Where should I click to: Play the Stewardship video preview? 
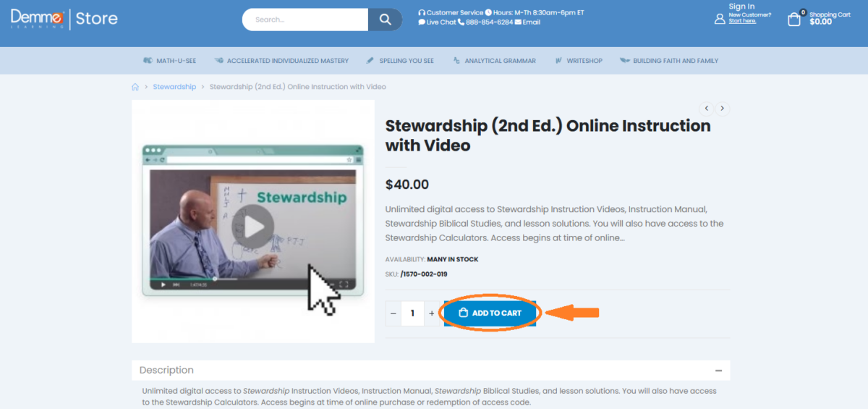point(253,228)
